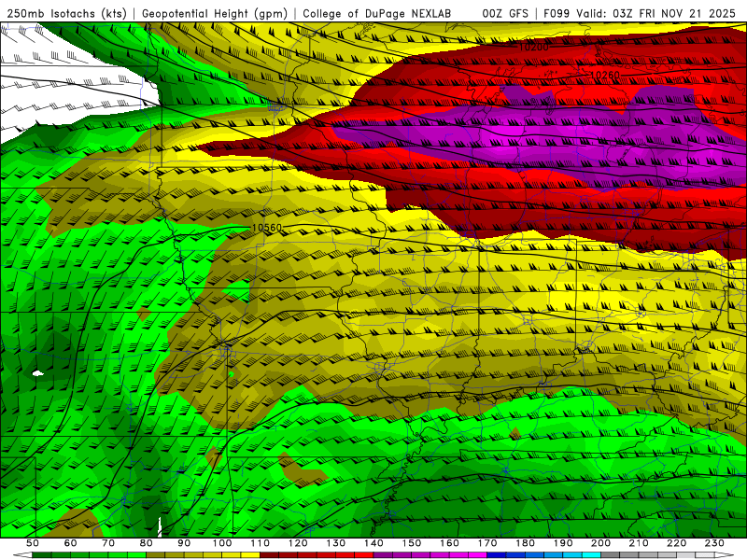The image size is (747, 560).
Task: Click the 120 knot scale label
Action: point(298,543)
